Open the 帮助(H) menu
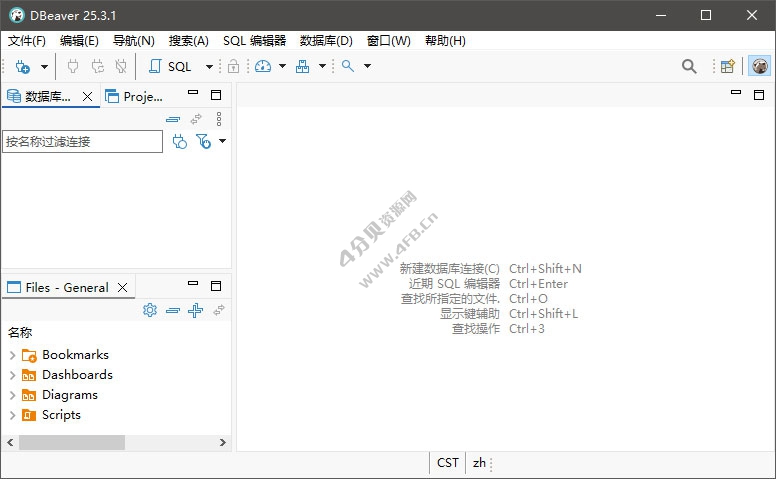Image resolution: width=776 pixels, height=479 pixels. tap(445, 41)
